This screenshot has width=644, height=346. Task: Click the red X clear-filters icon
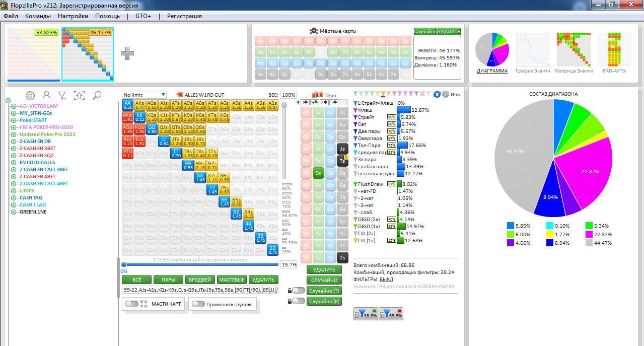[422, 94]
